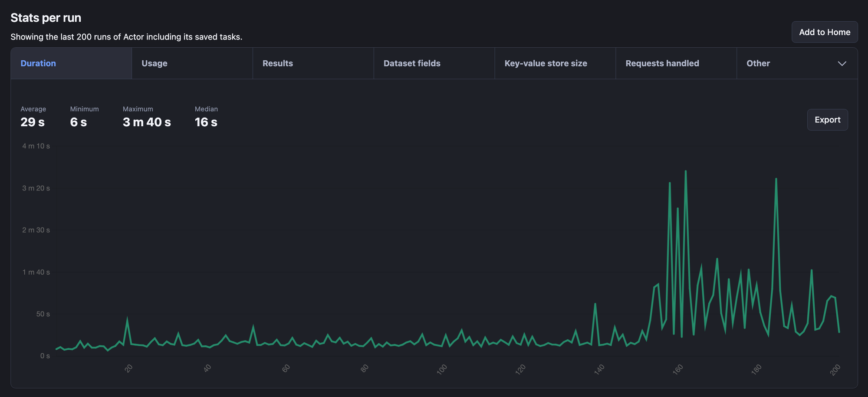Select the Minimum value 6 s
The image size is (868, 397).
79,122
